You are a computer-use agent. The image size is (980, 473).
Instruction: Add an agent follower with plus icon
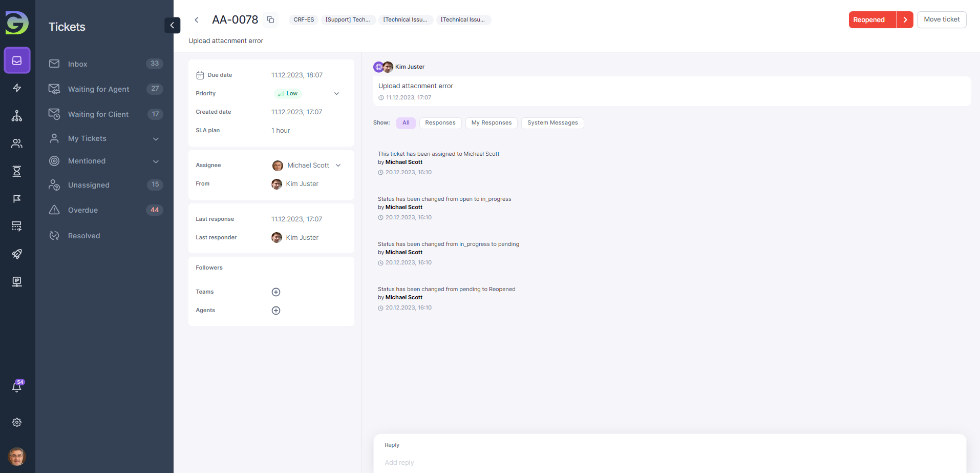click(276, 311)
